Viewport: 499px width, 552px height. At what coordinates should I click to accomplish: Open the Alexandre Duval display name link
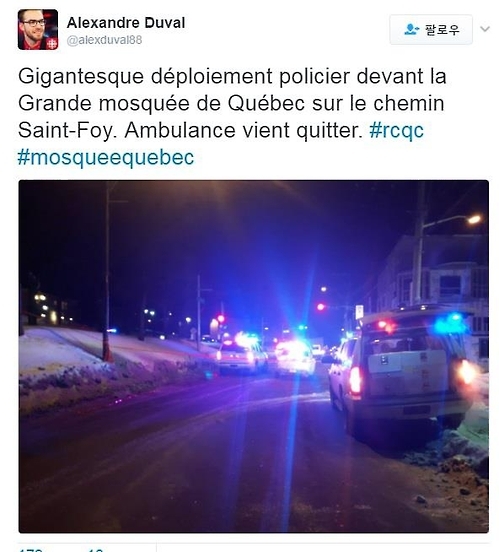tap(126, 23)
